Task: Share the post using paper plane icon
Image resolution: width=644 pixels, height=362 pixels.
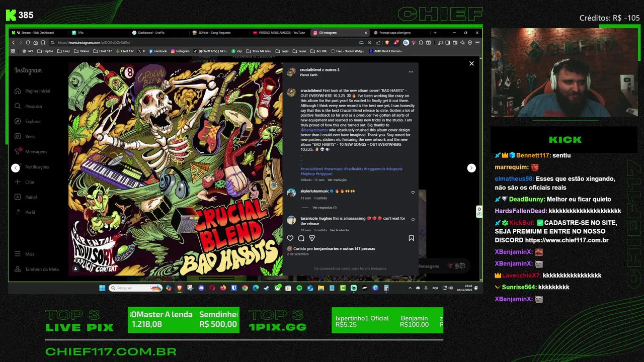Action: click(x=312, y=238)
